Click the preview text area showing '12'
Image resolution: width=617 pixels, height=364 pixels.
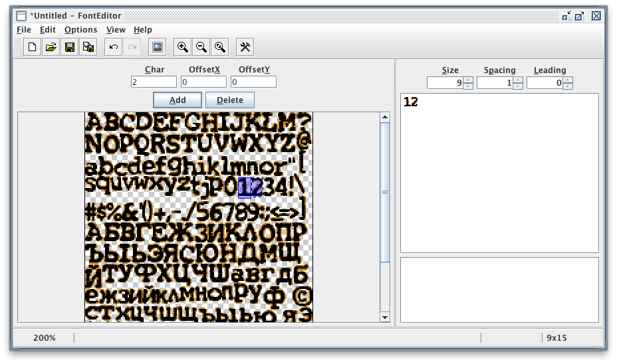pyautogui.click(x=500, y=173)
